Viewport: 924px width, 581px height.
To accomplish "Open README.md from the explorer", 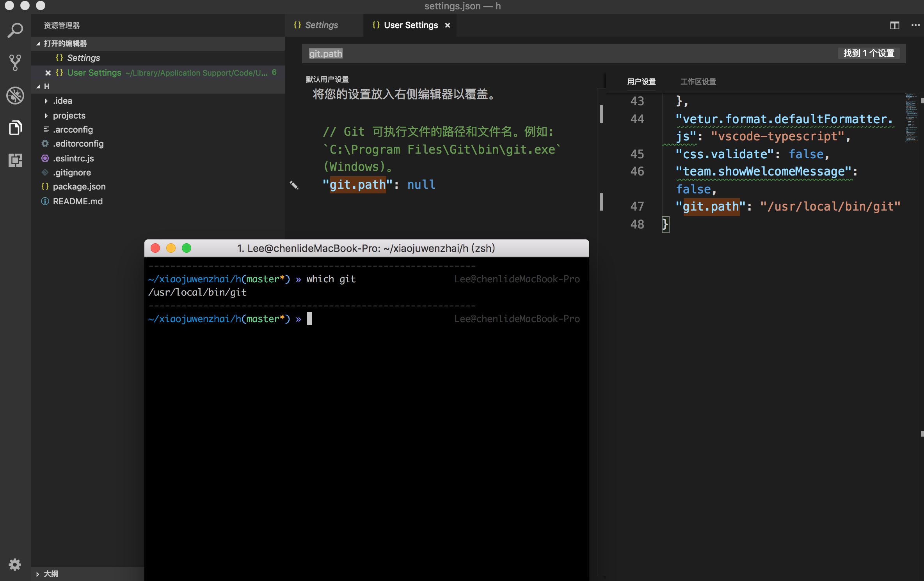I will (78, 201).
